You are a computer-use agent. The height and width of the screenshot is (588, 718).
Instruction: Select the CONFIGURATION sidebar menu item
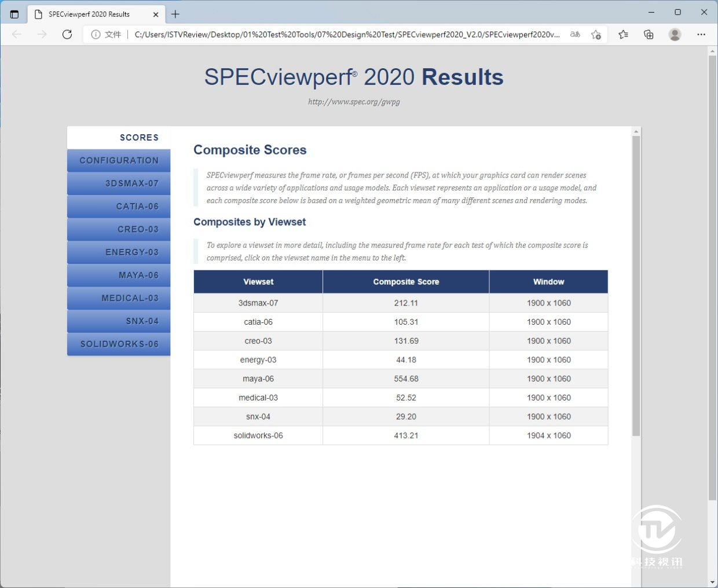click(119, 161)
